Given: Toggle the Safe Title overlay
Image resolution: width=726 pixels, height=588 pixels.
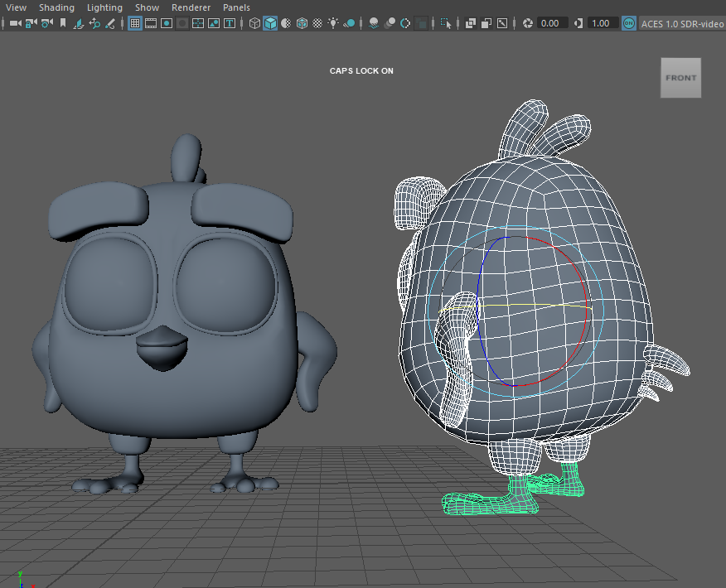Looking at the screenshot, I should pyautogui.click(x=230, y=23).
